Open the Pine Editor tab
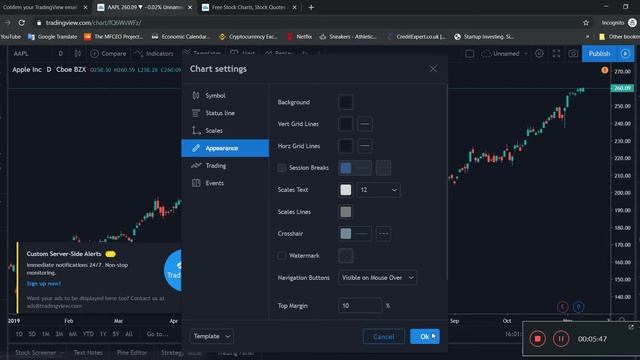640x360 pixels. (132, 352)
